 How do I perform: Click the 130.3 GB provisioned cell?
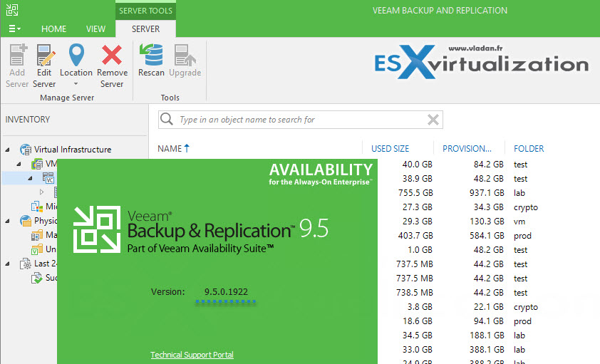[487, 222]
